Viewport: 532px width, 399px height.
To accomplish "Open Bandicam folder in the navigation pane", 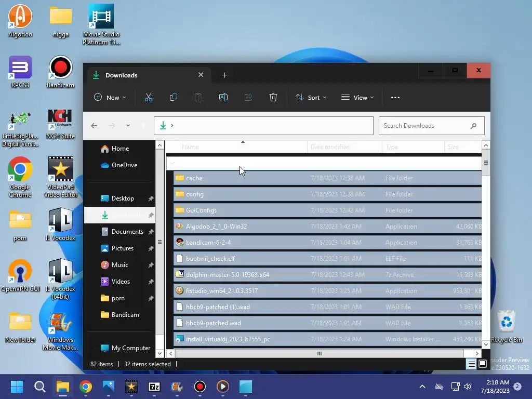I will tap(120, 315).
